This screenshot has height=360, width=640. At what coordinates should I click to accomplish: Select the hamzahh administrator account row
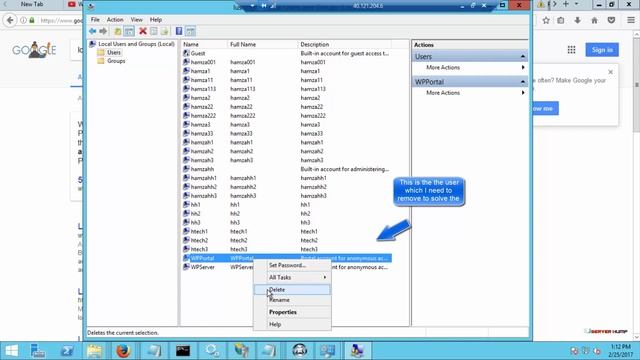point(286,169)
